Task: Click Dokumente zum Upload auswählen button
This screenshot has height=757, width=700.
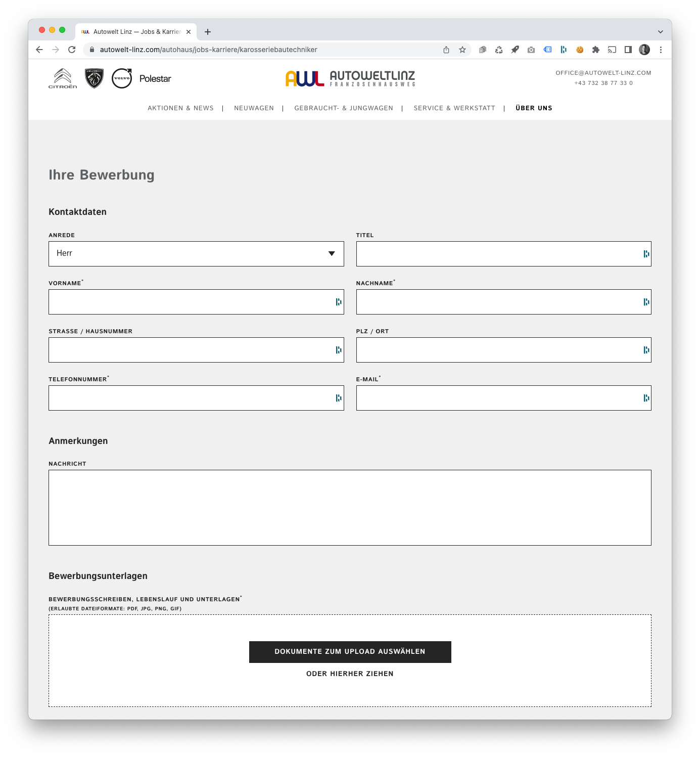Action: click(x=350, y=652)
